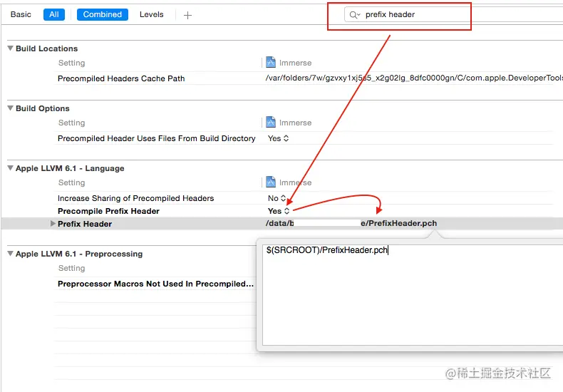Click the Build Locations section title
The height and width of the screenshot is (392, 563).
coord(46,48)
